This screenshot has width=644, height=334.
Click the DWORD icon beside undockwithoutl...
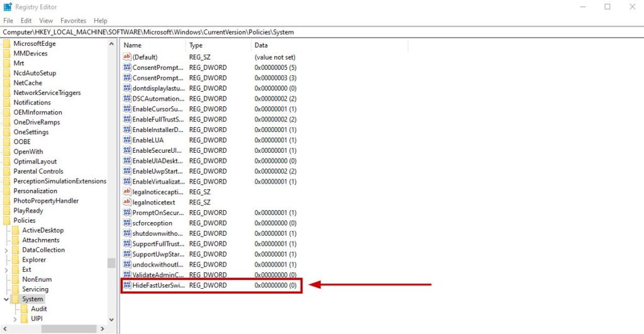[127, 264]
